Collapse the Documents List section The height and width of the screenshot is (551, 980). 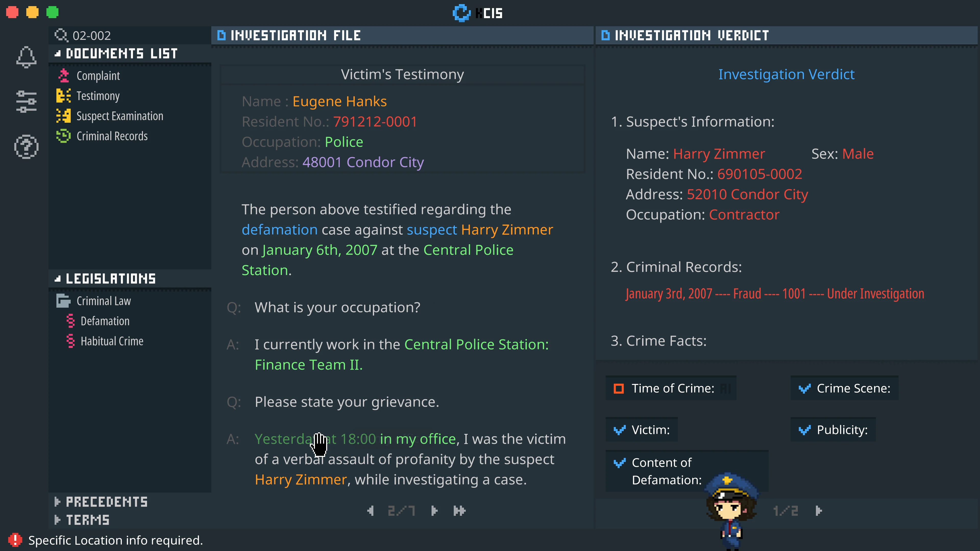point(58,54)
